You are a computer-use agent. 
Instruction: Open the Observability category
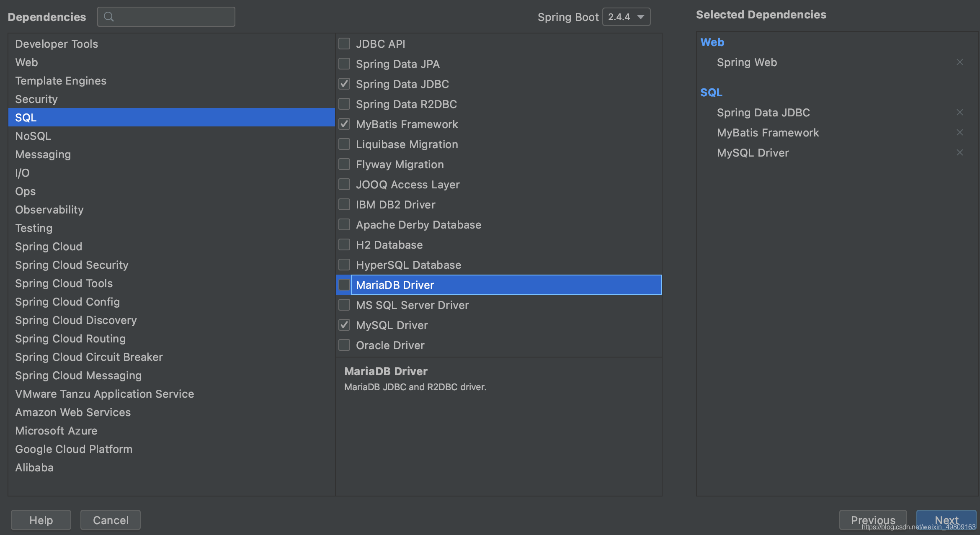click(172, 210)
